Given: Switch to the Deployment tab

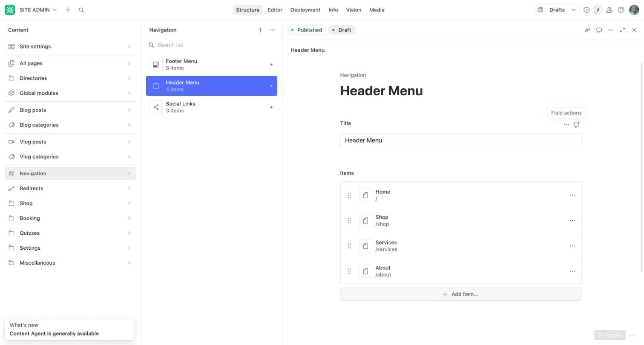Looking at the screenshot, I should (x=305, y=10).
